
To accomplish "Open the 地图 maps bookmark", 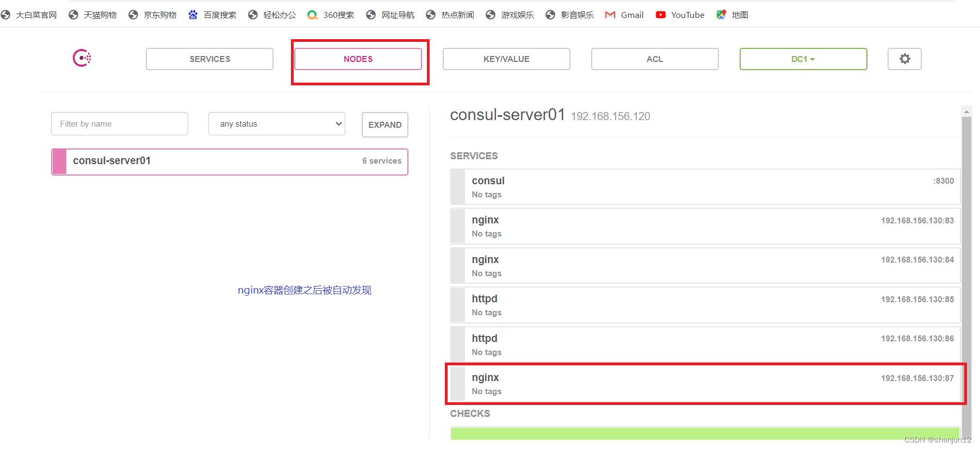I will pos(732,15).
